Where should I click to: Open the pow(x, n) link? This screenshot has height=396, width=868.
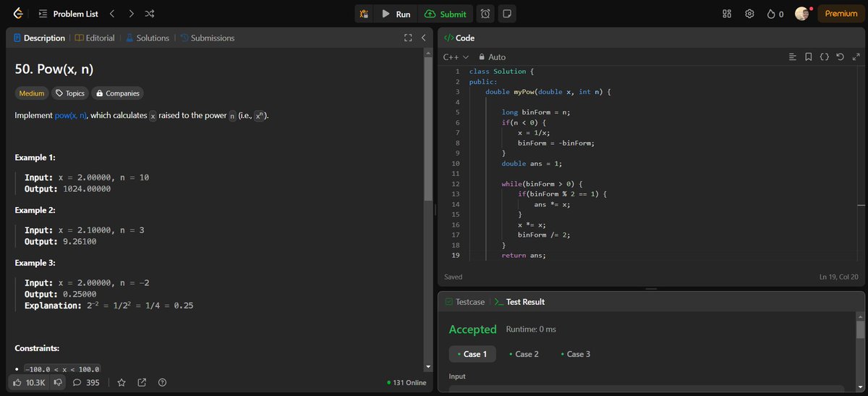click(71, 116)
